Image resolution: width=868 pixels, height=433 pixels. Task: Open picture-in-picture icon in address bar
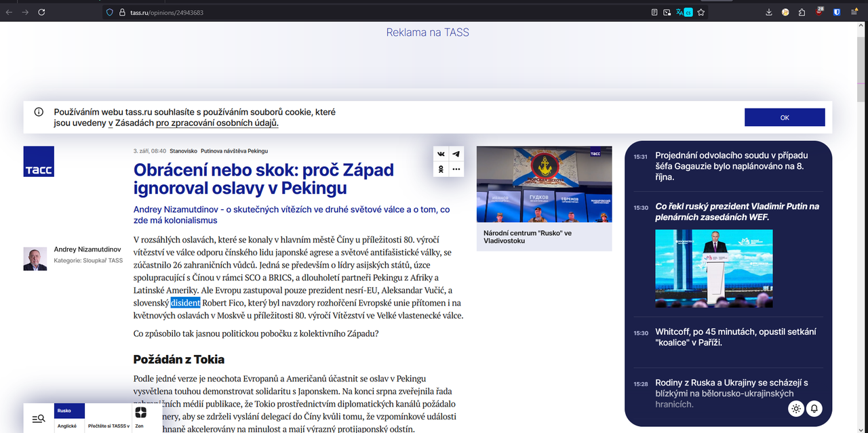pos(667,12)
